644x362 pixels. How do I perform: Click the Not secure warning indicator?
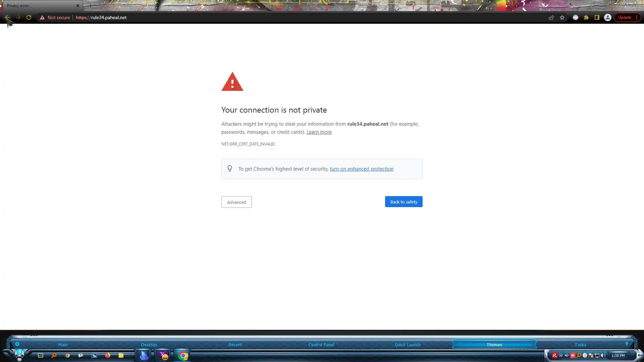(x=55, y=17)
